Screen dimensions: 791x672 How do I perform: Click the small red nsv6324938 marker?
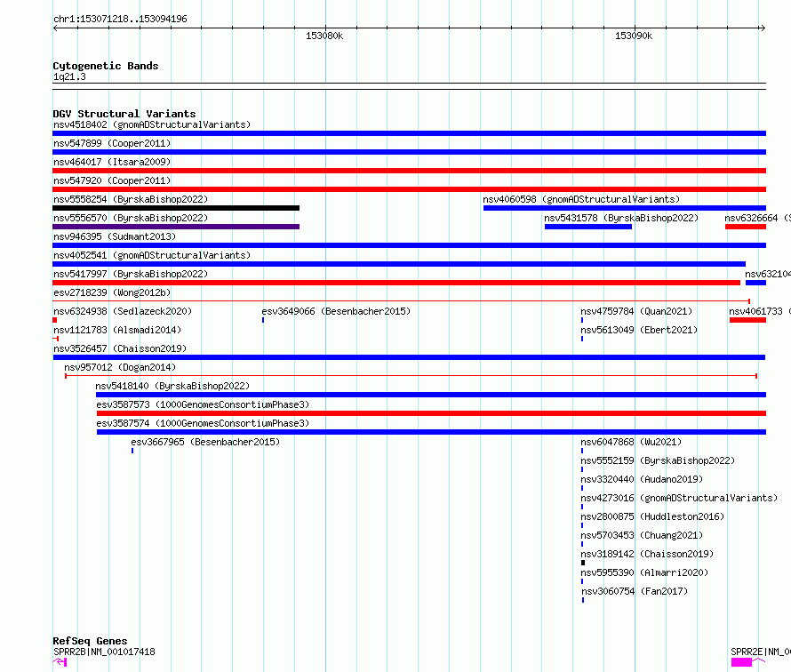point(55,320)
